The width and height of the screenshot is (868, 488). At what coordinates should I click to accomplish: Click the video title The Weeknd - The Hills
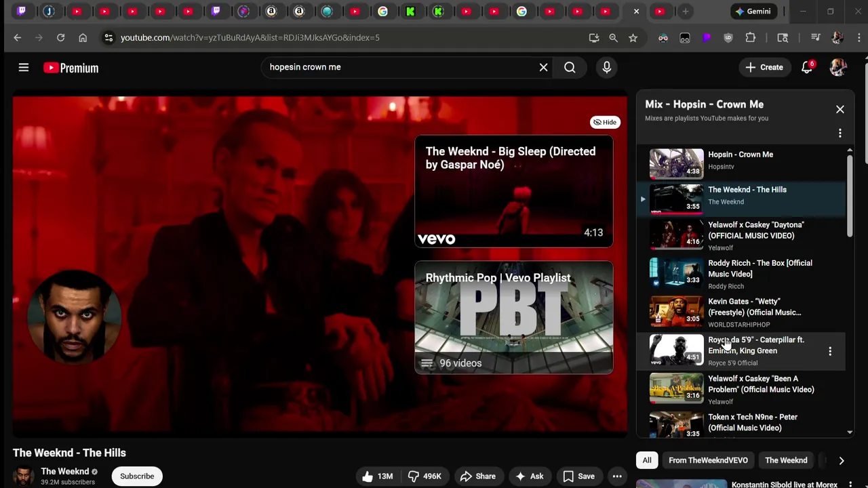click(69, 453)
